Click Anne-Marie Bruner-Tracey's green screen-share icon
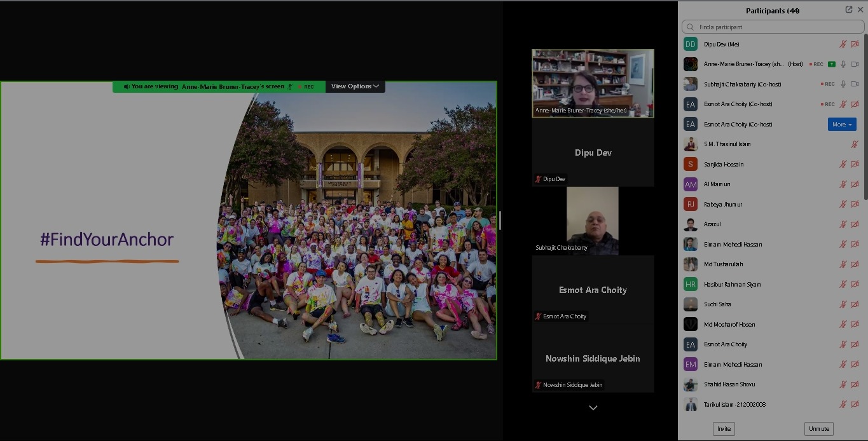 point(832,64)
